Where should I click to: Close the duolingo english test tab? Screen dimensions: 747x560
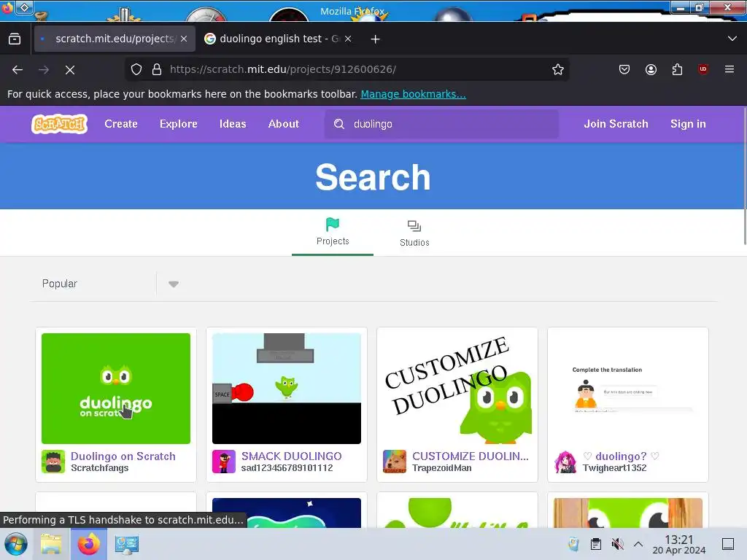click(348, 39)
